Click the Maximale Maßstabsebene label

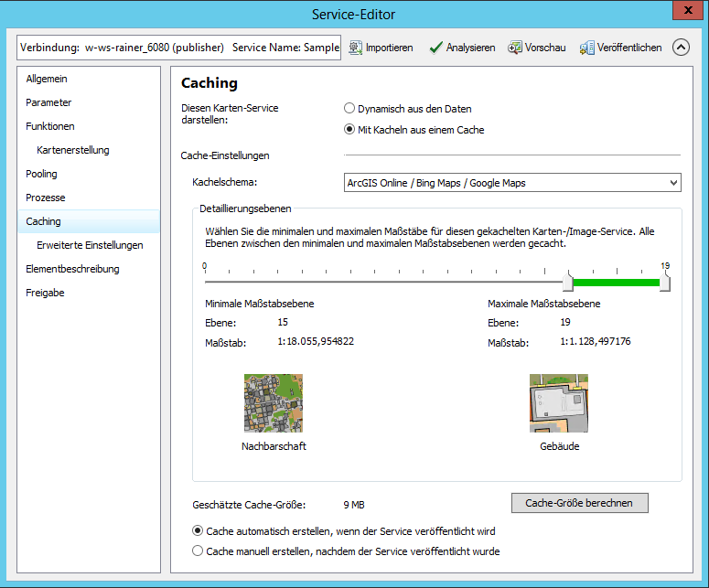(x=544, y=304)
